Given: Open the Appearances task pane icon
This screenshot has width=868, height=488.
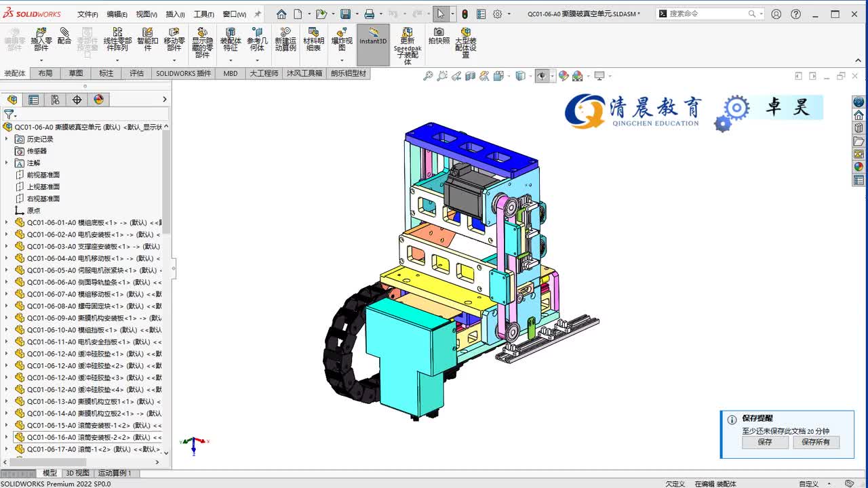Looking at the screenshot, I should coord(859,167).
